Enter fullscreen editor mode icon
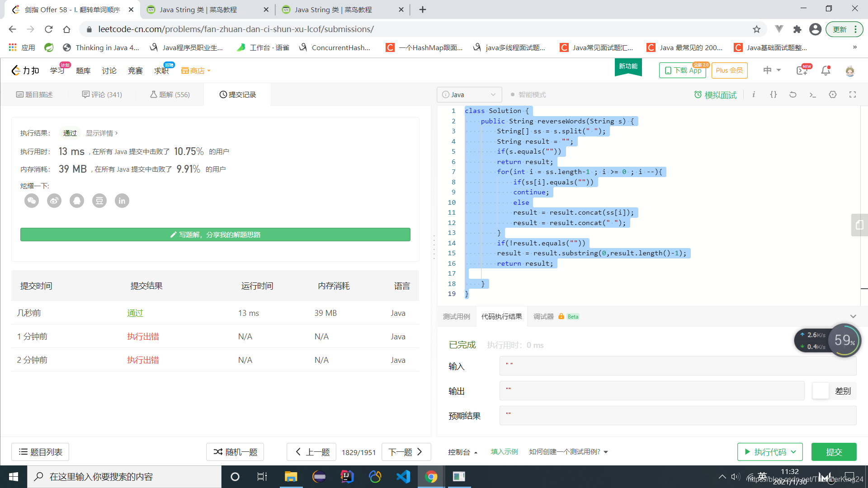 [x=853, y=94]
